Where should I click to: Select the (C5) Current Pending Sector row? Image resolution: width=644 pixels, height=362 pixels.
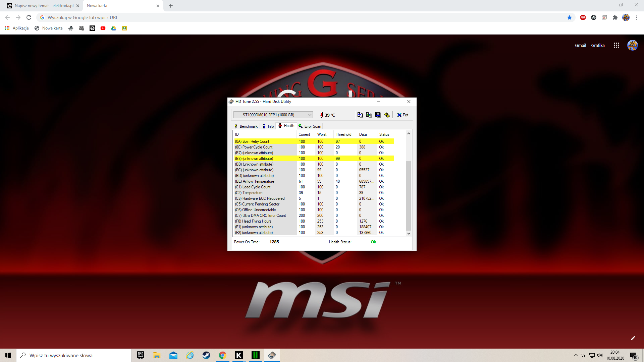pyautogui.click(x=314, y=204)
